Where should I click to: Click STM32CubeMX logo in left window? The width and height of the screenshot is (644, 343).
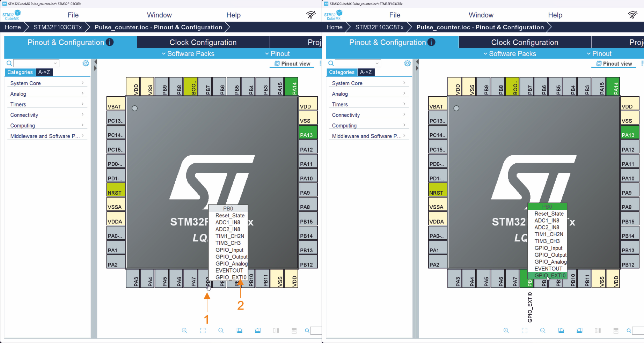click(12, 15)
